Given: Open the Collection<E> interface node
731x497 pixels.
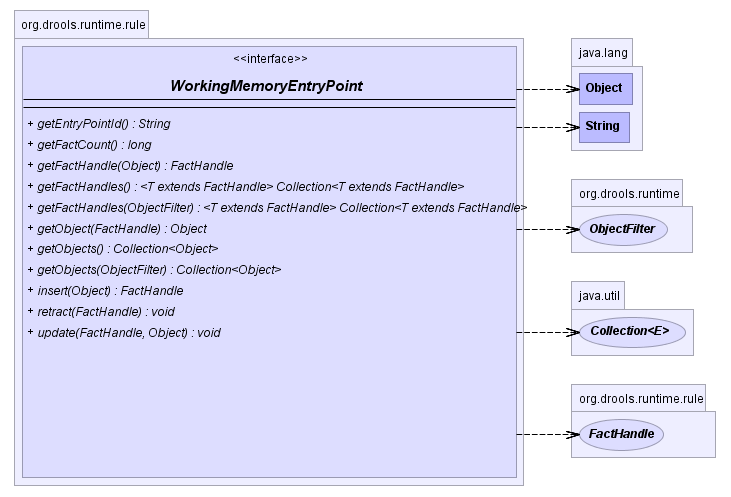Looking at the screenshot, I should pos(623,332).
